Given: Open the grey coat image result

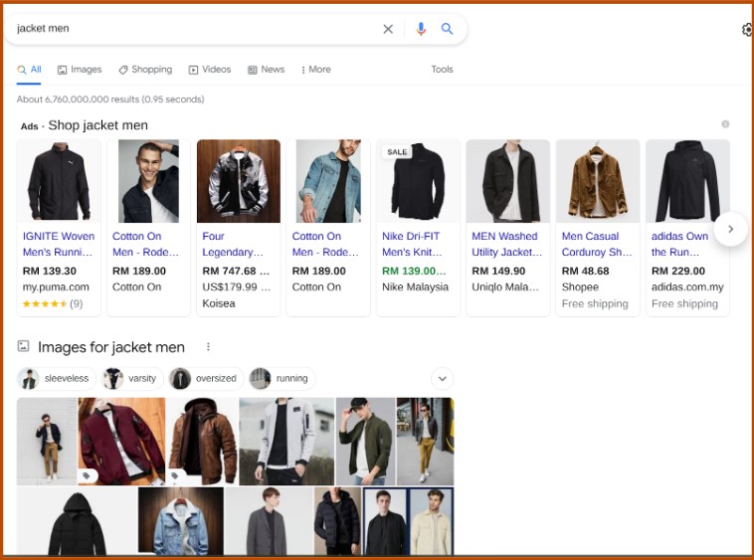Looking at the screenshot, I should click(x=269, y=521).
